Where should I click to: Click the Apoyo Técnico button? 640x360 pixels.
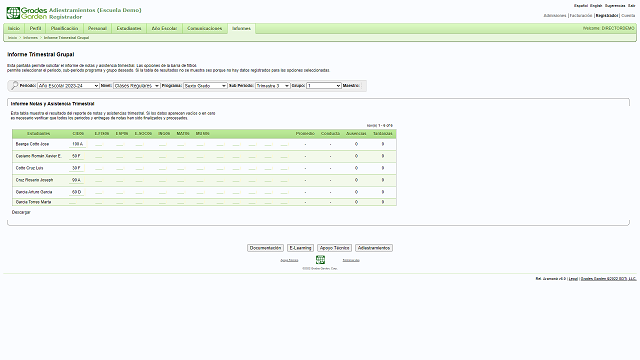(x=334, y=248)
